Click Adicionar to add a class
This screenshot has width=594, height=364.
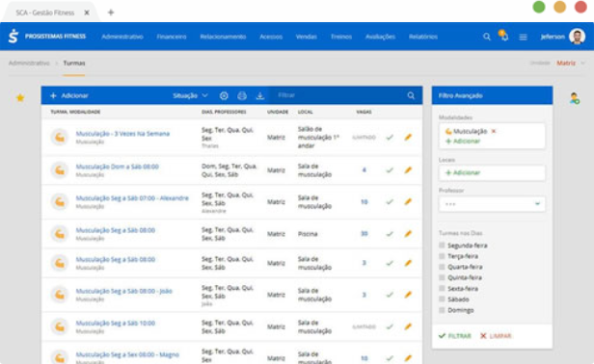pos(69,95)
